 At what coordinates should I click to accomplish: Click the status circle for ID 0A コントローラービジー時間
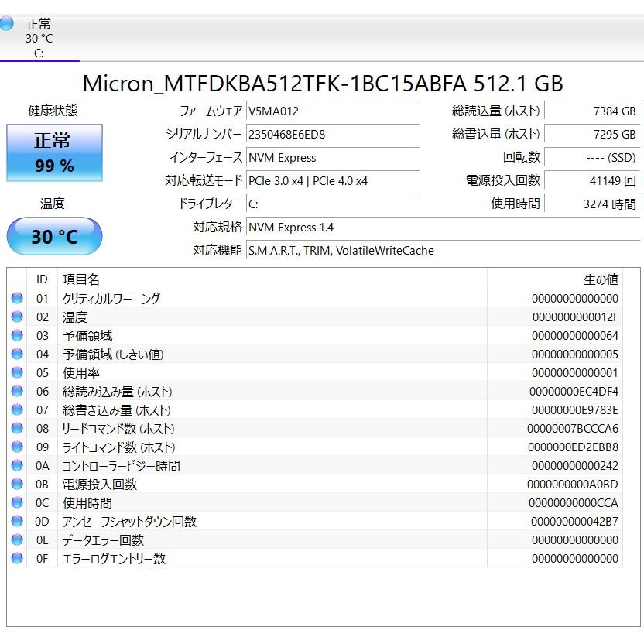pos(17,465)
